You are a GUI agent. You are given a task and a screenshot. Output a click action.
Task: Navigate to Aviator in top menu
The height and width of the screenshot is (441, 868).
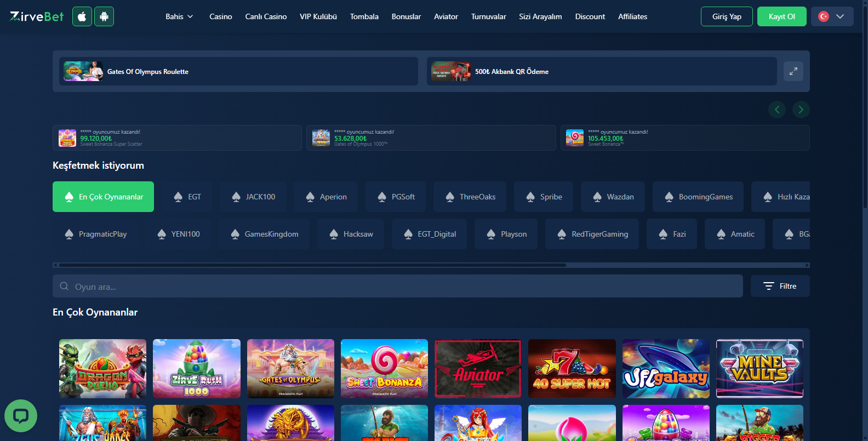pyautogui.click(x=446, y=16)
